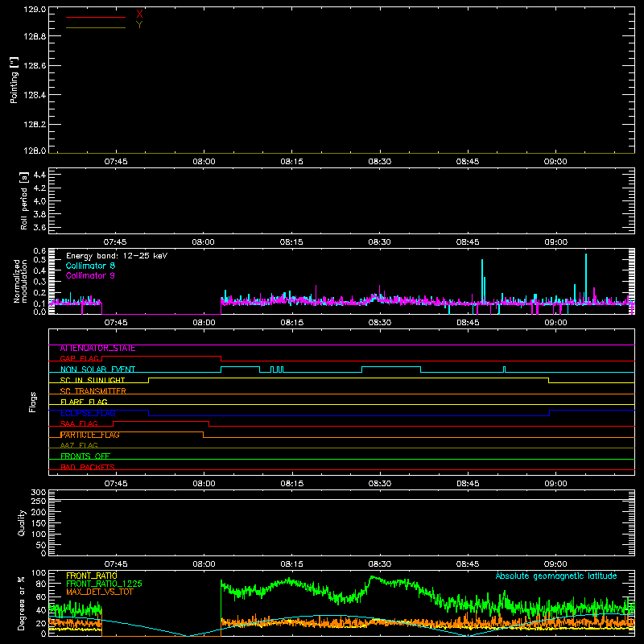Click 08:15 under the Roll period panel

291,242
